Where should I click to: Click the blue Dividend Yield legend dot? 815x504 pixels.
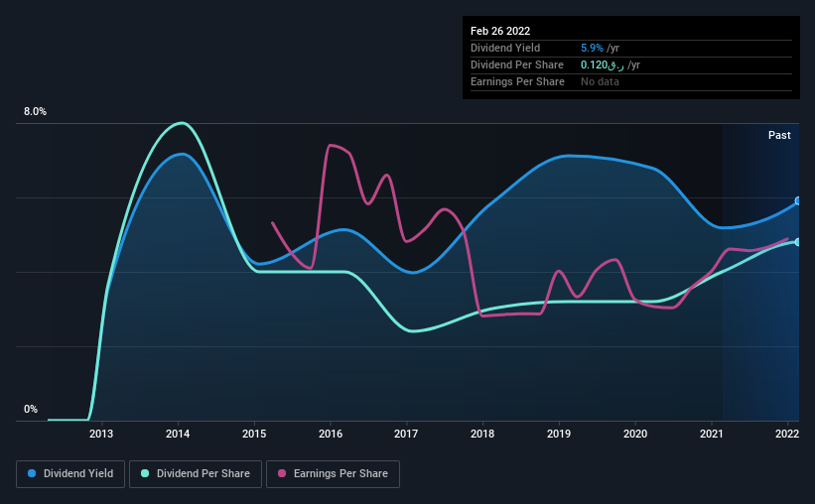(32, 473)
